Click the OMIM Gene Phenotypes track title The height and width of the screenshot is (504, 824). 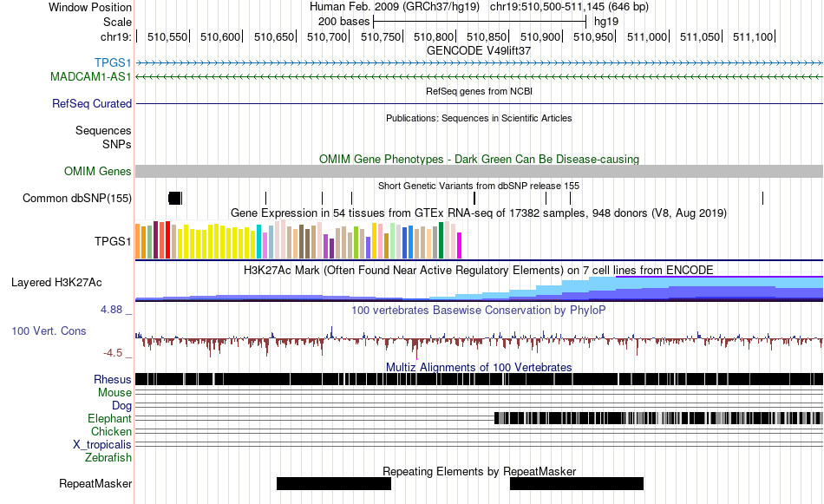(479, 159)
